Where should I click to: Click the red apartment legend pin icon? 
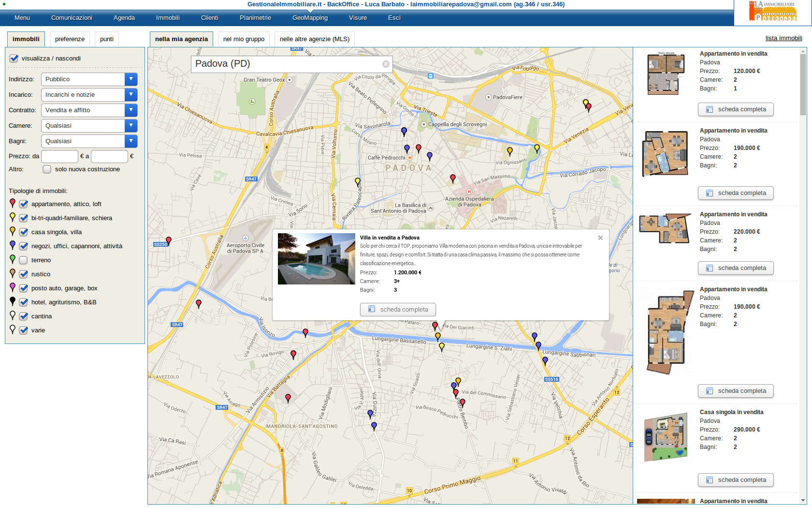tap(13, 203)
